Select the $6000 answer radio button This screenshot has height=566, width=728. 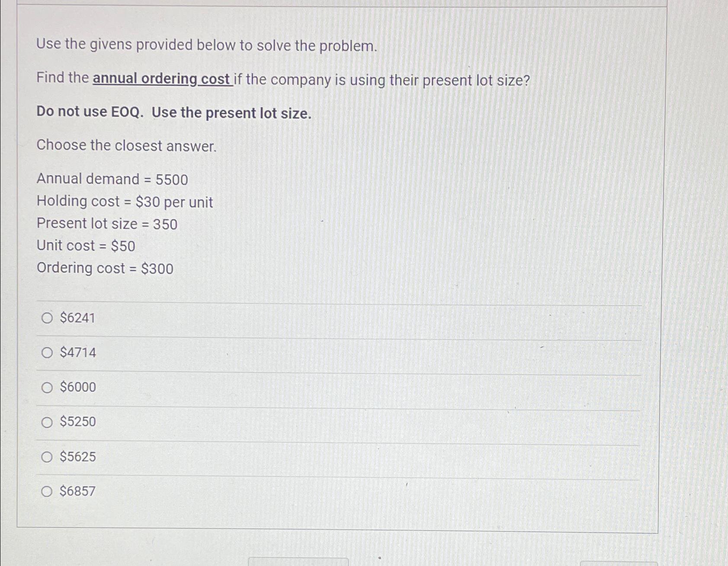48,388
